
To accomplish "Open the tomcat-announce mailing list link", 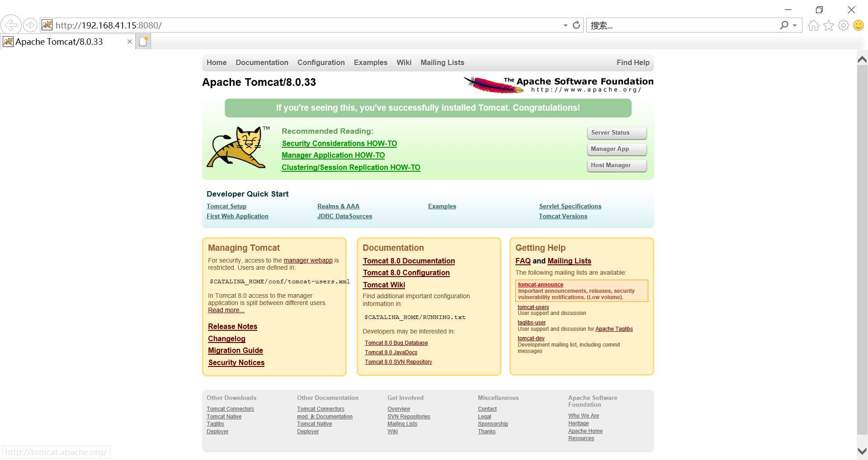I will [540, 285].
